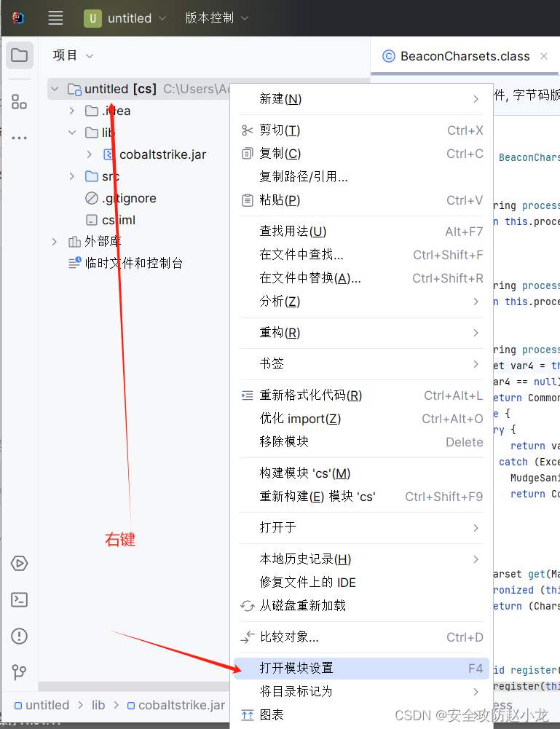Open the 打开于 submenu
Screen dimensions: 560x729
[361, 528]
